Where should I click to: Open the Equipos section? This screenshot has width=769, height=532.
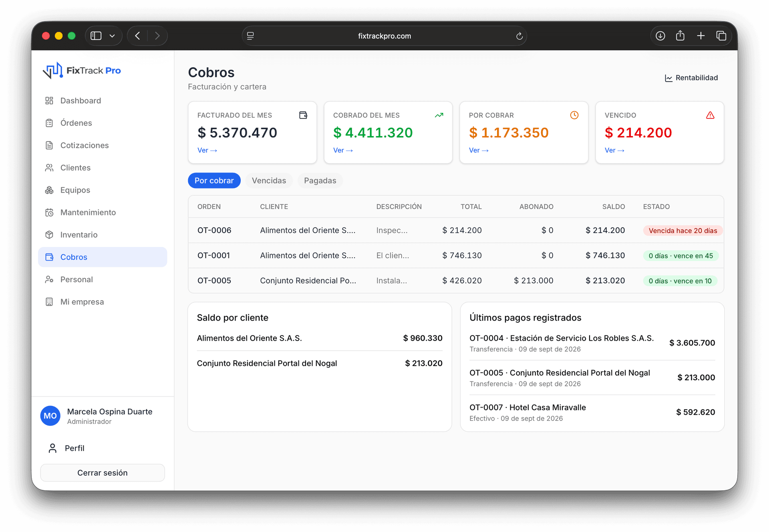(103, 190)
